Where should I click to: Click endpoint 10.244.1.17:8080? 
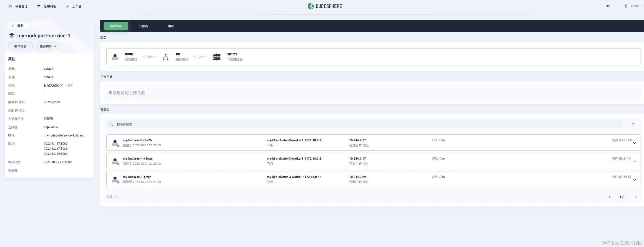[55, 144]
